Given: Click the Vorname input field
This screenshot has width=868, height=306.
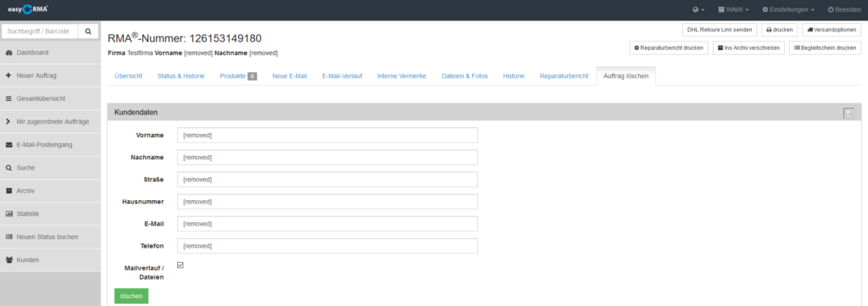Looking at the screenshot, I should pyautogui.click(x=327, y=135).
